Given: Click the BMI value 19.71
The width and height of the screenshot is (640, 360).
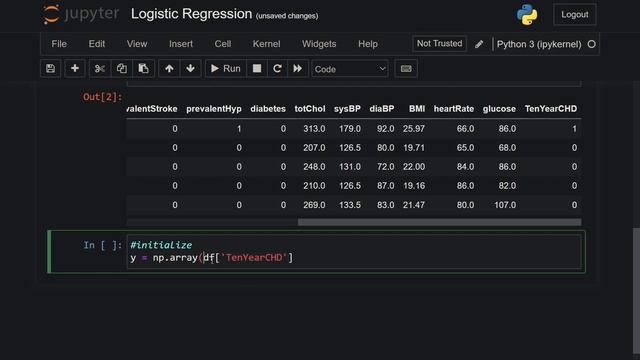Looking at the screenshot, I should (x=414, y=148).
